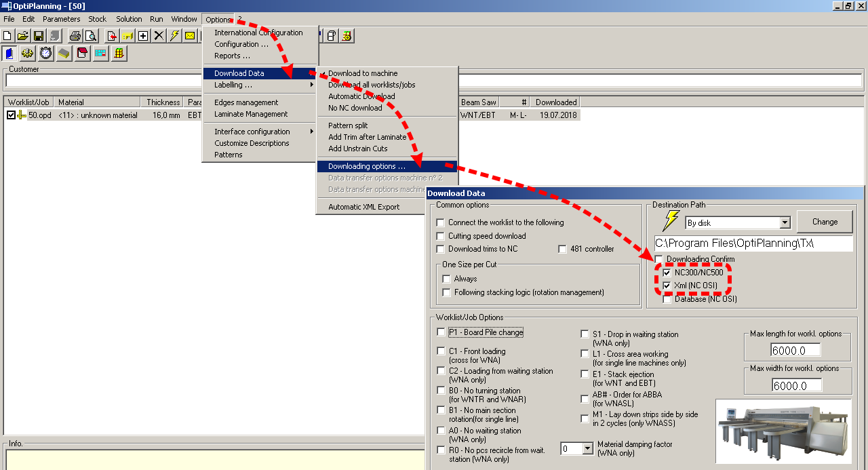Click the yellow board stack icon
This screenshot has width=868, height=470.
[64, 53]
